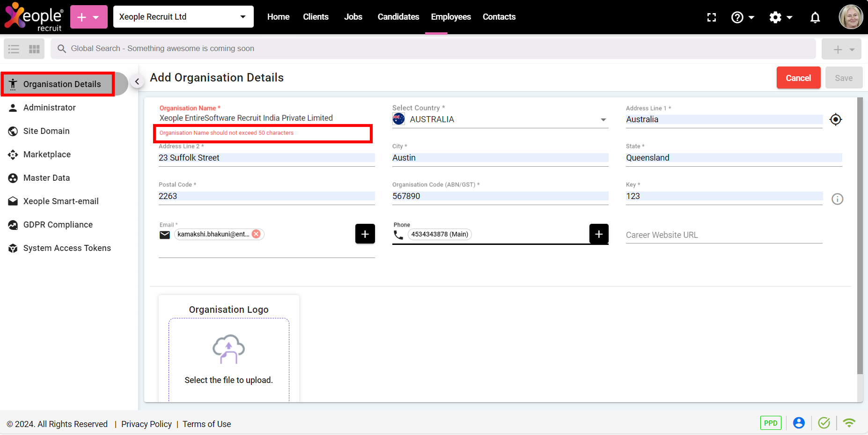Open the Xeople Recruit Ltd company dropdown

184,17
